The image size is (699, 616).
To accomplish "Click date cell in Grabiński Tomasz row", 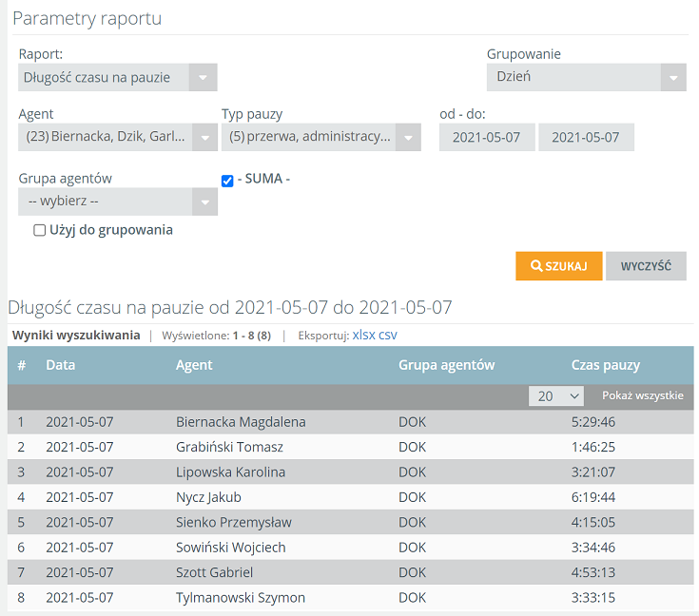I will (80, 447).
